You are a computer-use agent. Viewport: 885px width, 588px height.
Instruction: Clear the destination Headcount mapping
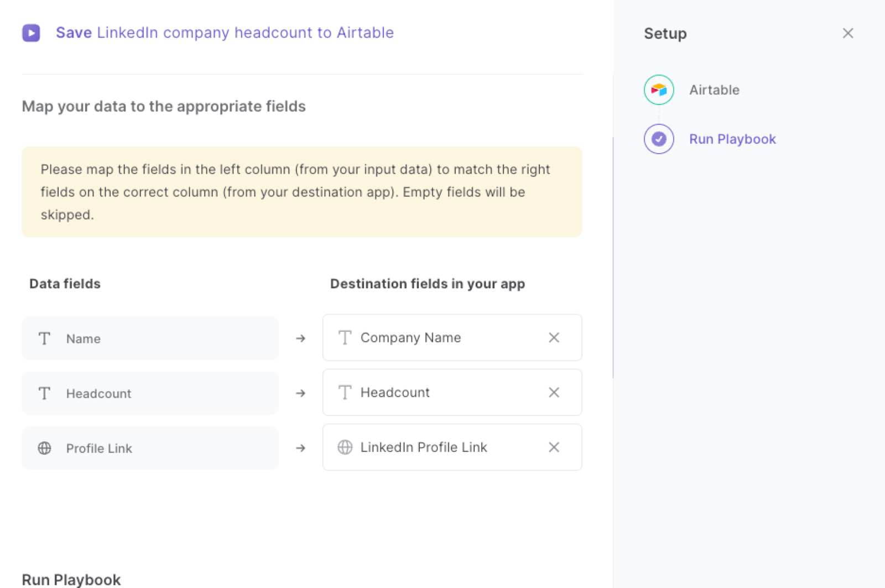click(554, 392)
